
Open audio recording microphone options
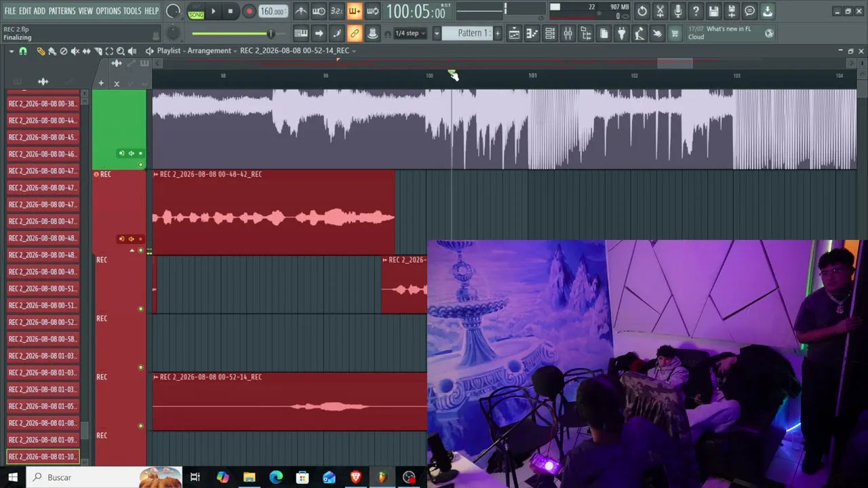click(677, 11)
